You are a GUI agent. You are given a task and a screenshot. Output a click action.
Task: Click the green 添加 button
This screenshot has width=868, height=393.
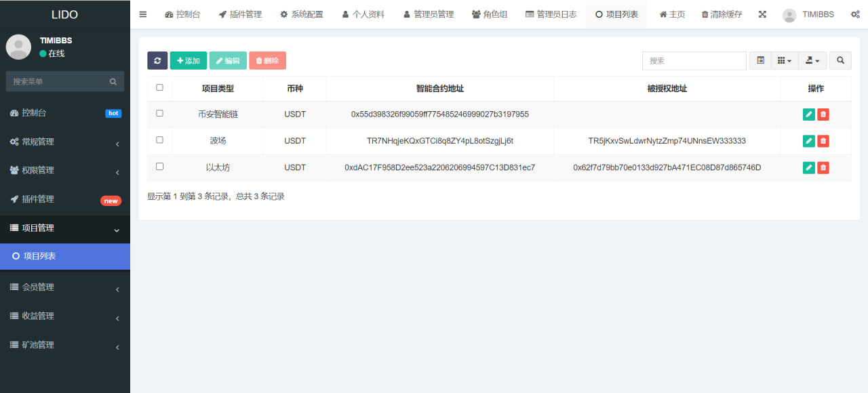pyautogui.click(x=189, y=60)
